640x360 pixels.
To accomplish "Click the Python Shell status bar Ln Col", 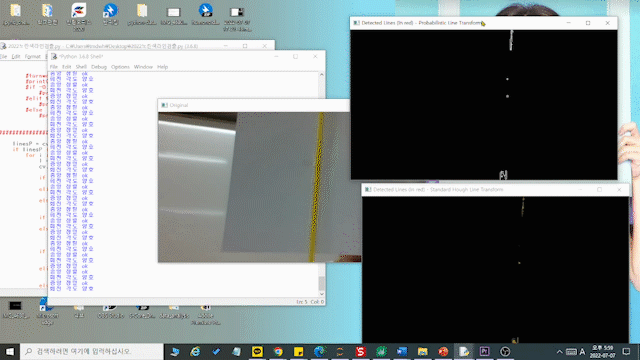I will tap(310, 302).
